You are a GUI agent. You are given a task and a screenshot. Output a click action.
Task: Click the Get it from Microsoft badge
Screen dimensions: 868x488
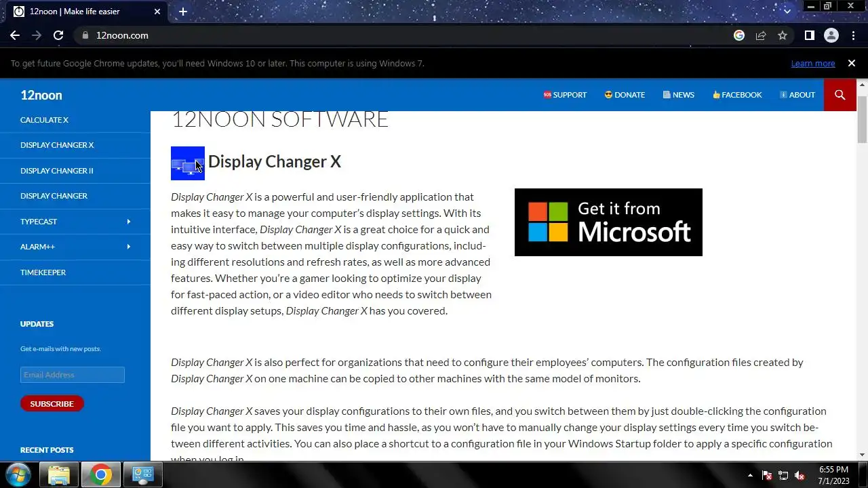pyautogui.click(x=608, y=222)
